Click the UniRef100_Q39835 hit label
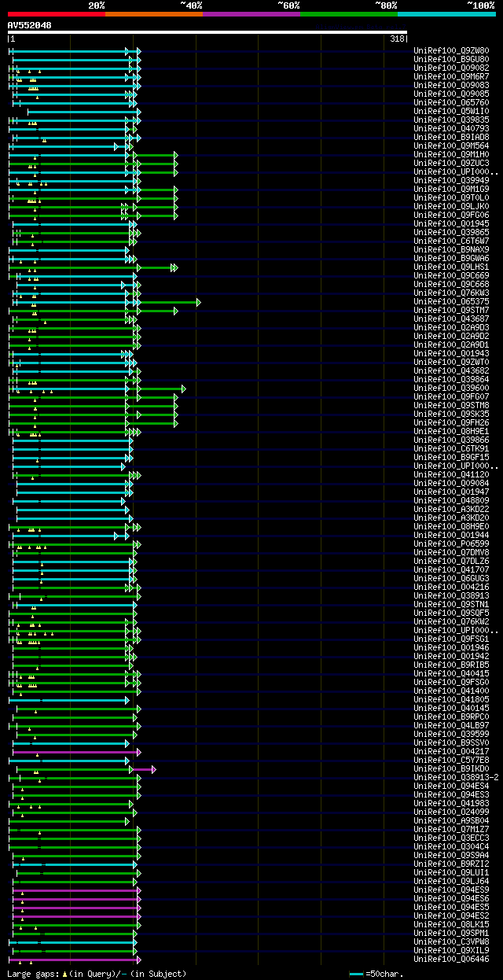This screenshot has width=503, height=980. (451, 120)
